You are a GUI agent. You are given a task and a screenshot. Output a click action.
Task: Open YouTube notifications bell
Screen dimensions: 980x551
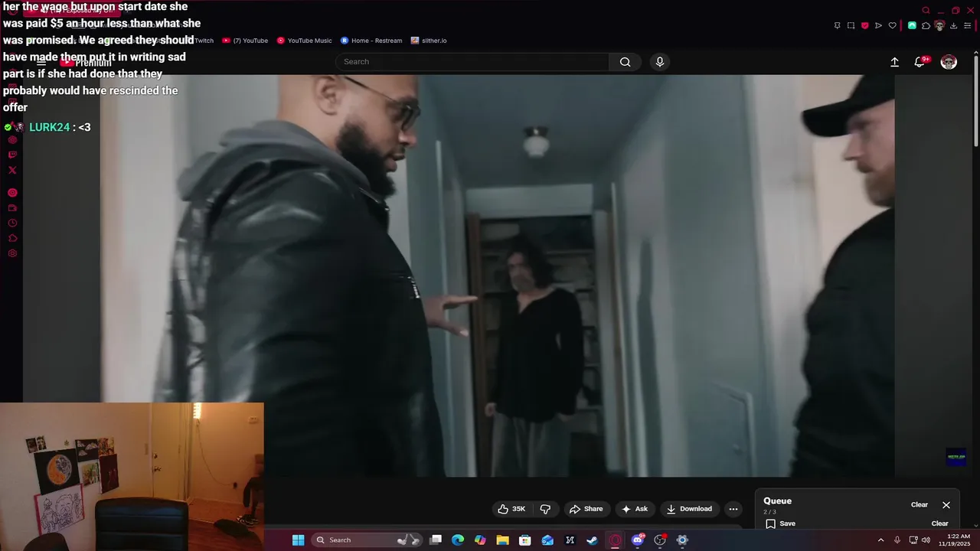coord(920,62)
